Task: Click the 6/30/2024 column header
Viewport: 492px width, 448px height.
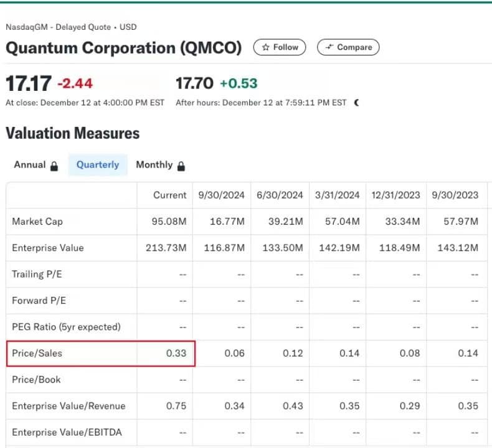Action: (280, 195)
